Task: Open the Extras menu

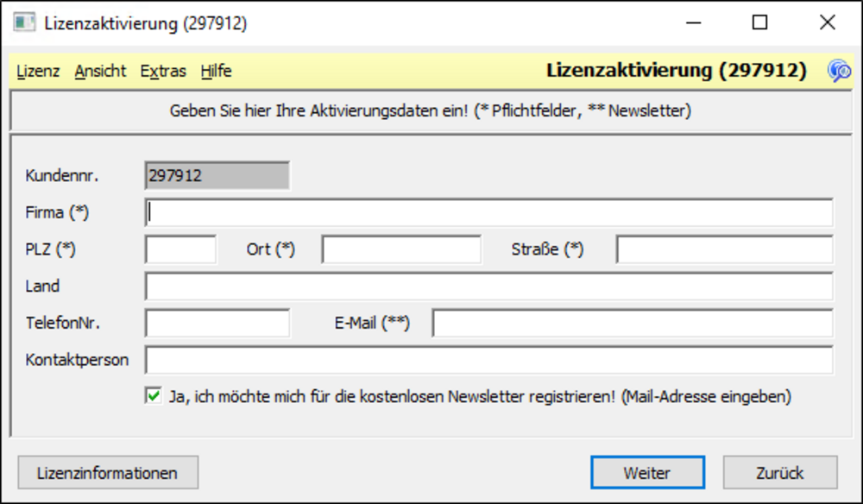Action: click(163, 71)
